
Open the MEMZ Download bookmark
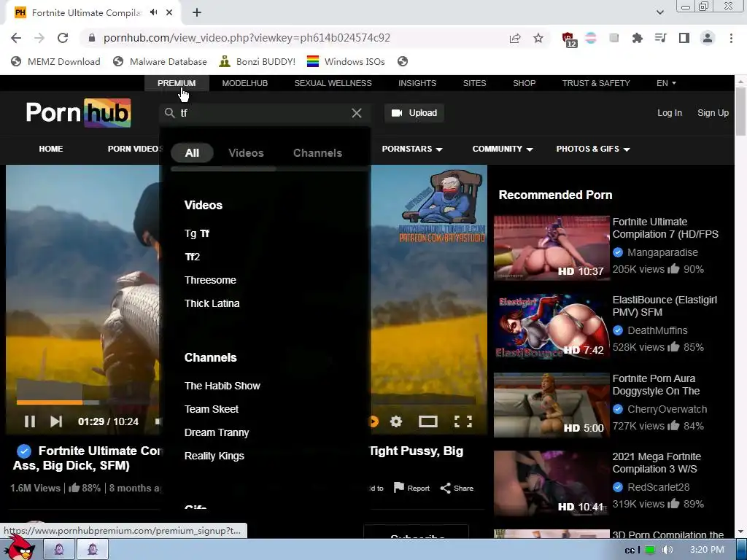click(x=55, y=61)
